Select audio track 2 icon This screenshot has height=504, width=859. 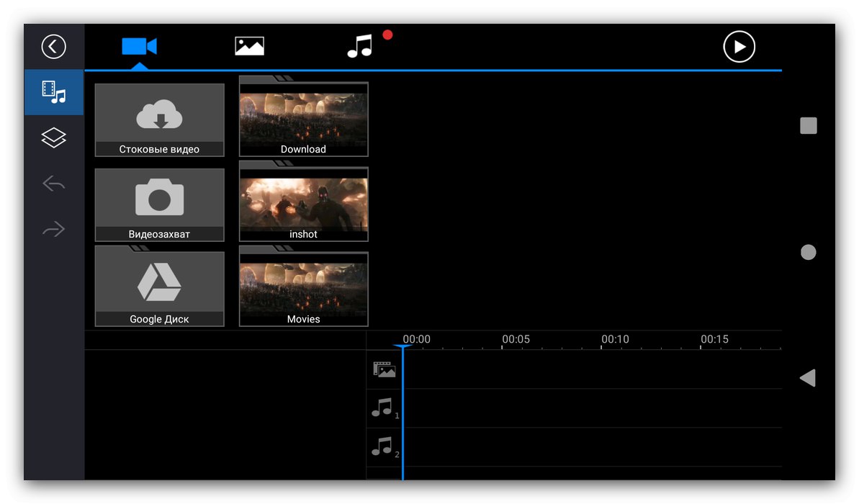384,447
